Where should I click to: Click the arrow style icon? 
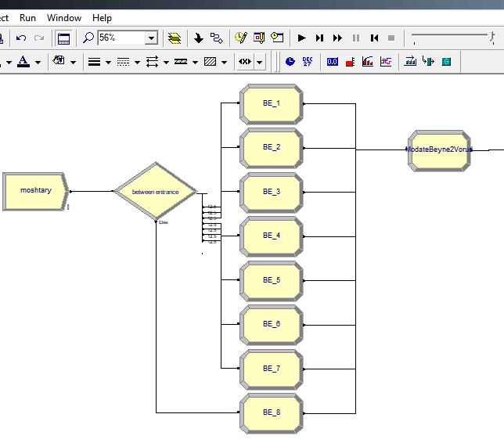point(152,61)
